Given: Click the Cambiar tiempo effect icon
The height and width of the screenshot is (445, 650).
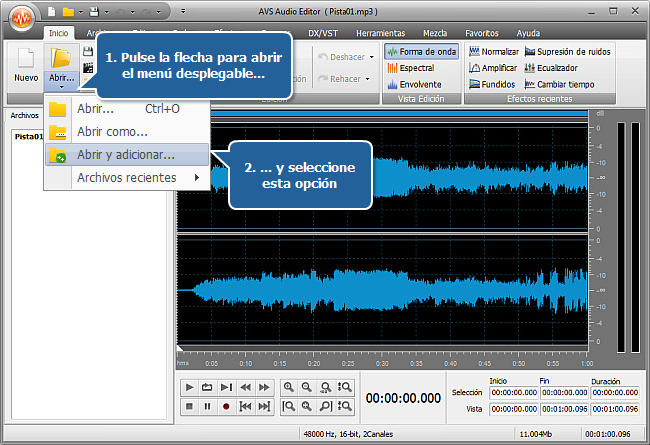Looking at the screenshot, I should 529,84.
